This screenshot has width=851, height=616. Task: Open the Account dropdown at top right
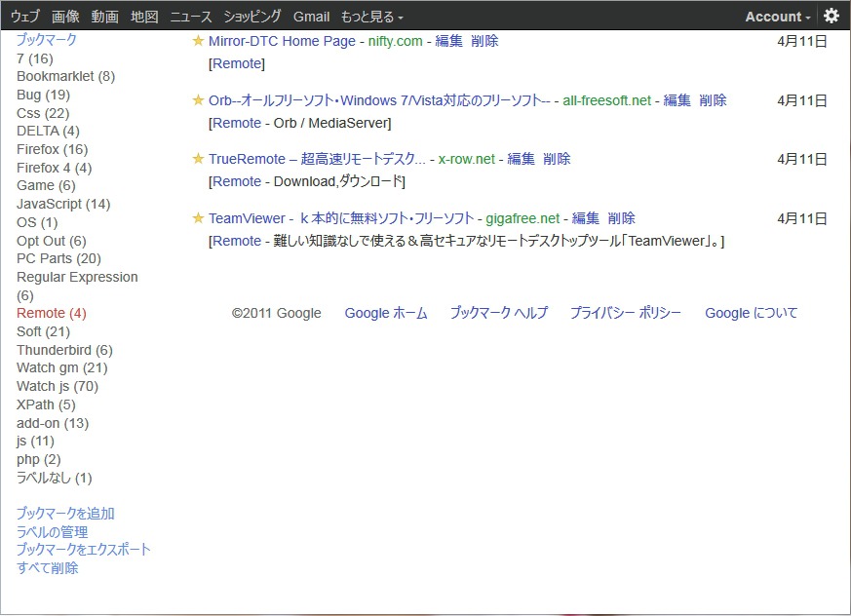[x=775, y=16]
